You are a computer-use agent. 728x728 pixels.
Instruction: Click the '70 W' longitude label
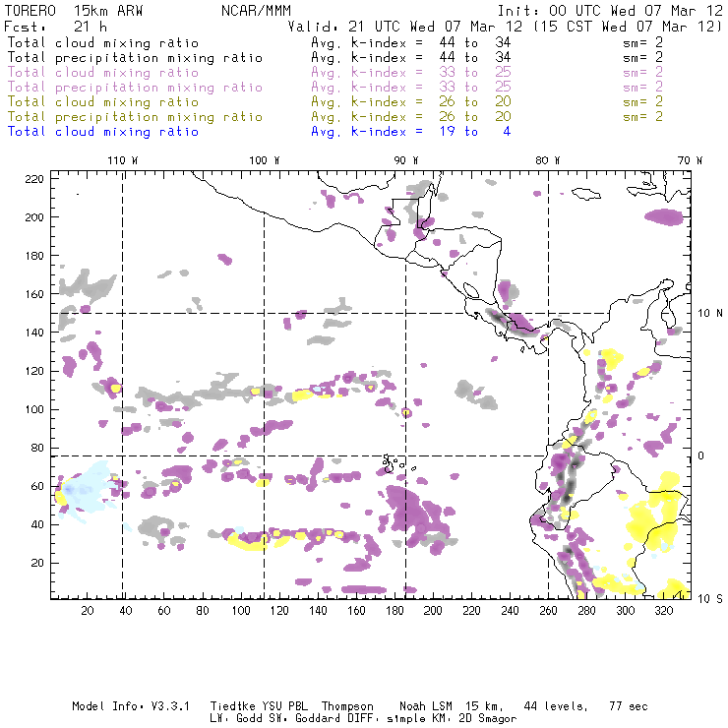[690, 160]
